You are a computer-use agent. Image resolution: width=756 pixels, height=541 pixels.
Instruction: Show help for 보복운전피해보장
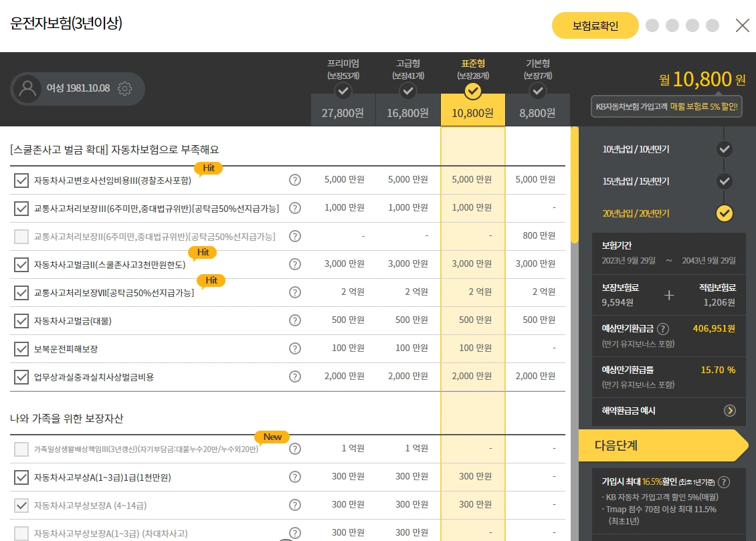[x=294, y=348]
